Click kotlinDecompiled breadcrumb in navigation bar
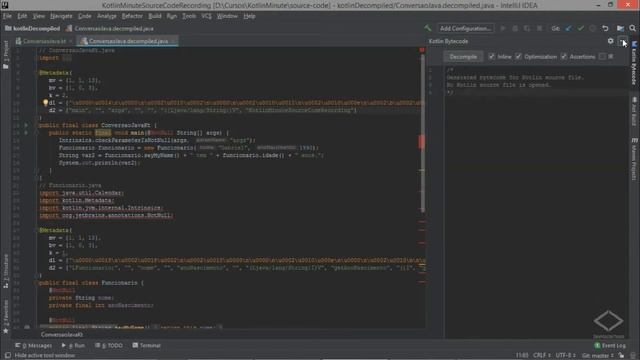 click(x=32, y=29)
